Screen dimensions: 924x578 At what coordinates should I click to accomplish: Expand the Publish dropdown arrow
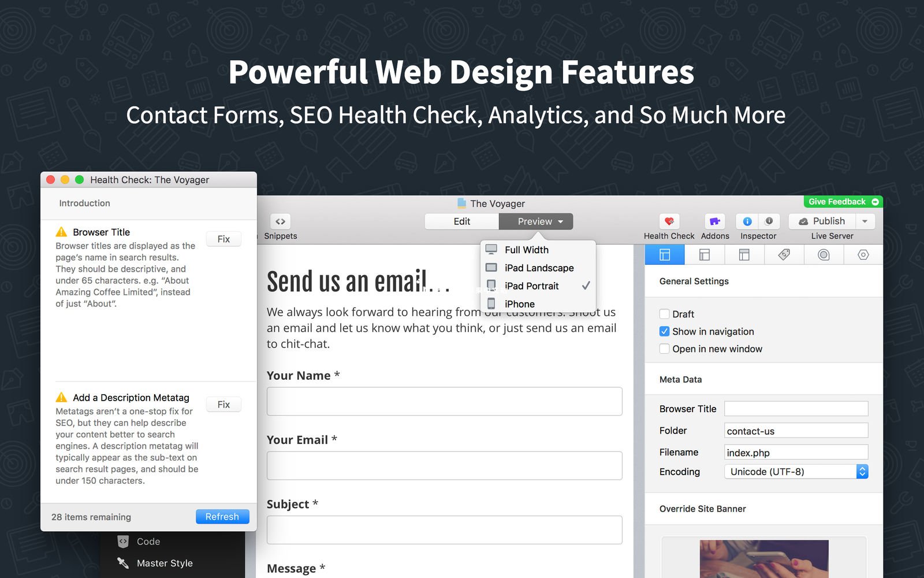coord(865,221)
